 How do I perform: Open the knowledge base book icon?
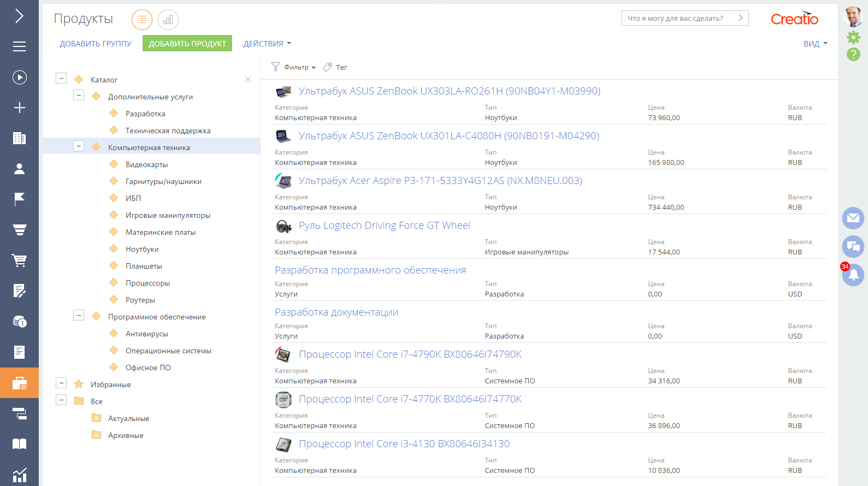pos(19,444)
